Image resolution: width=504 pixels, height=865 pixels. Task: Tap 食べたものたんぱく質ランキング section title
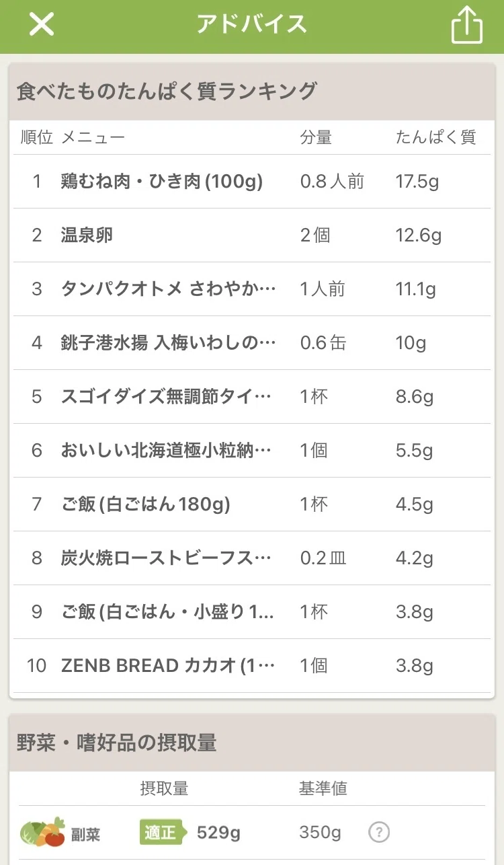(166, 91)
